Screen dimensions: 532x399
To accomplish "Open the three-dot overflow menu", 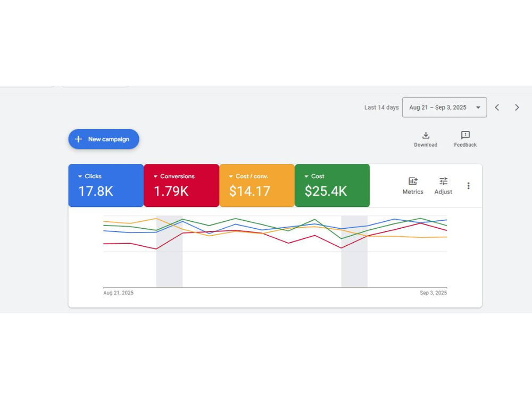I will 469,186.
